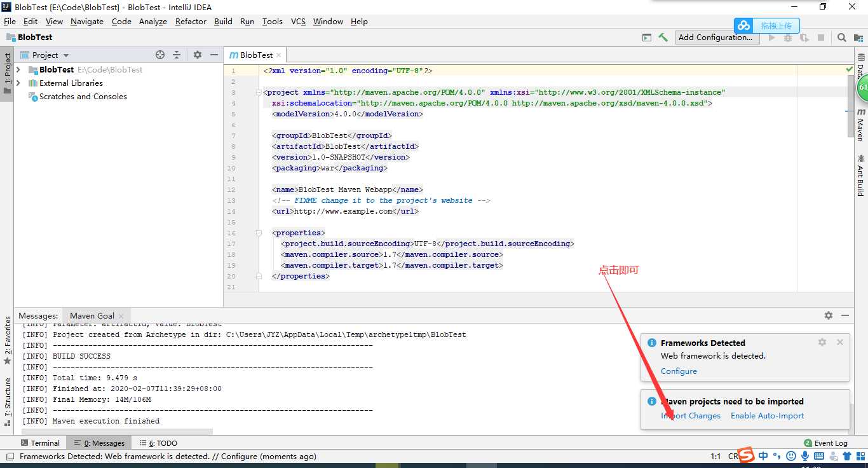Locate current file via crosshair icon
Viewport: 868px width, 468px height.
[160, 55]
